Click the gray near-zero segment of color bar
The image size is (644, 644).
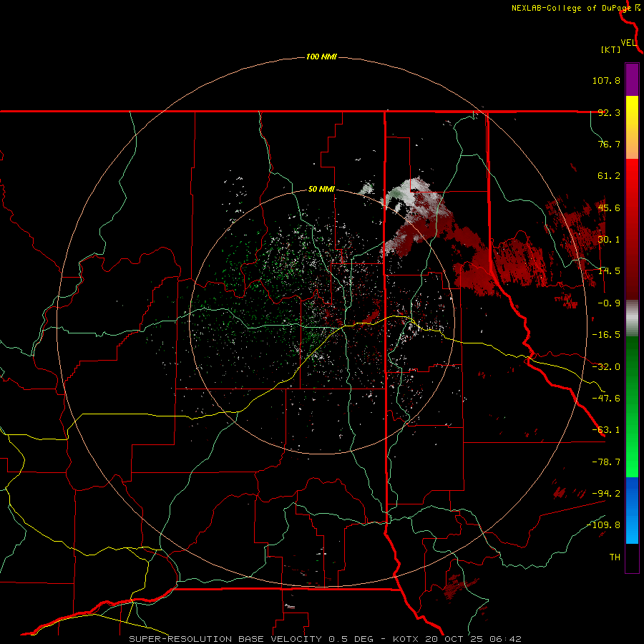pyautogui.click(x=632, y=318)
